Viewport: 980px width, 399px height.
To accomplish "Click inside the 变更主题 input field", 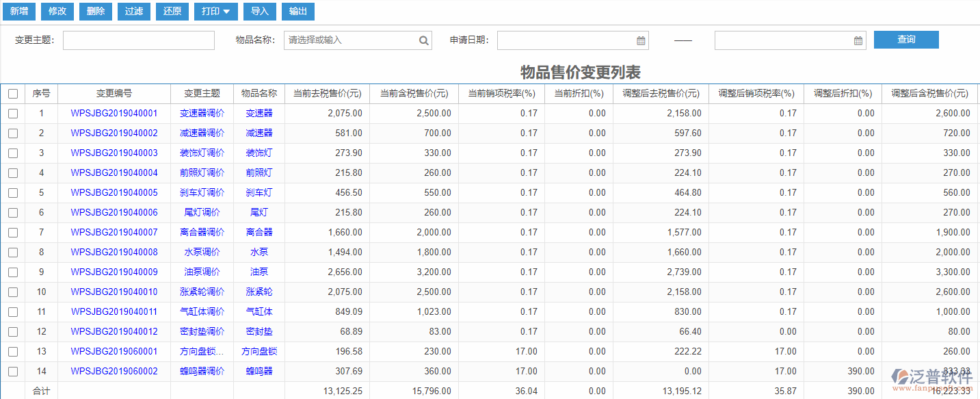I will [139, 40].
